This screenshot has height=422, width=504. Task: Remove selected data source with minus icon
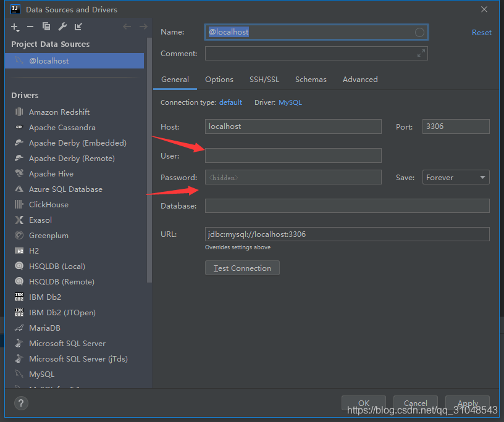(30, 27)
